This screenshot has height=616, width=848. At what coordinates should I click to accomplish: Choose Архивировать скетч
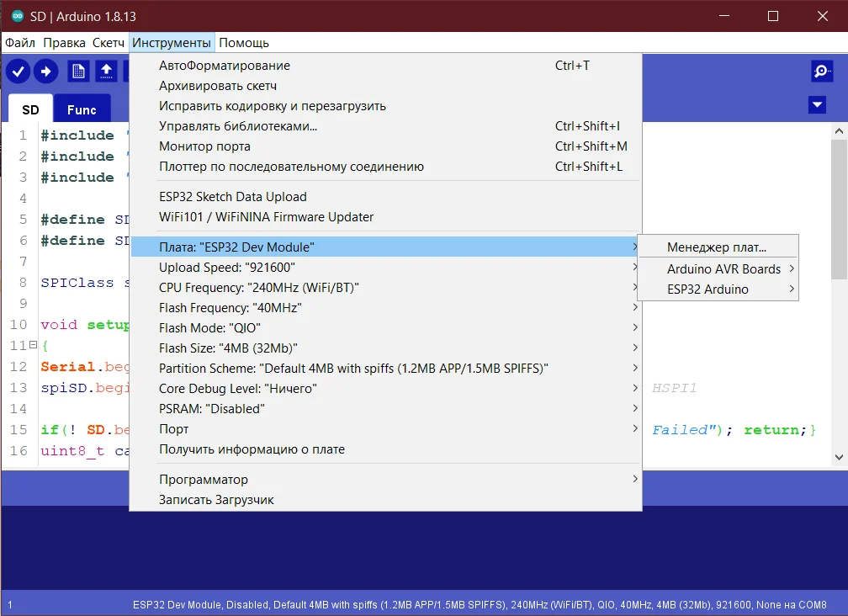coord(386,86)
